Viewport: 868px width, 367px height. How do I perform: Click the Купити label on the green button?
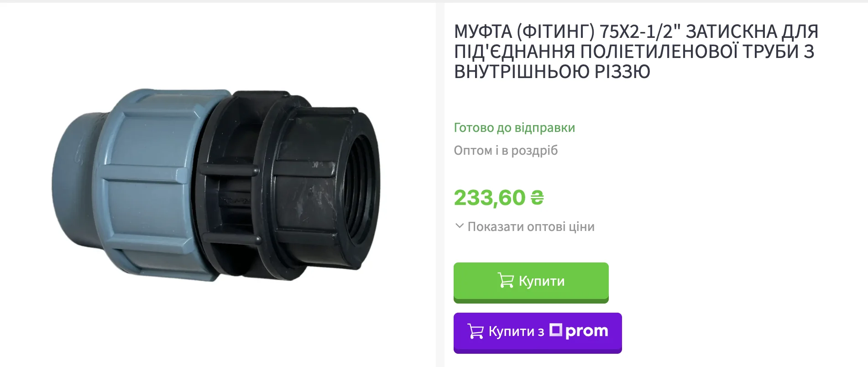point(542,281)
